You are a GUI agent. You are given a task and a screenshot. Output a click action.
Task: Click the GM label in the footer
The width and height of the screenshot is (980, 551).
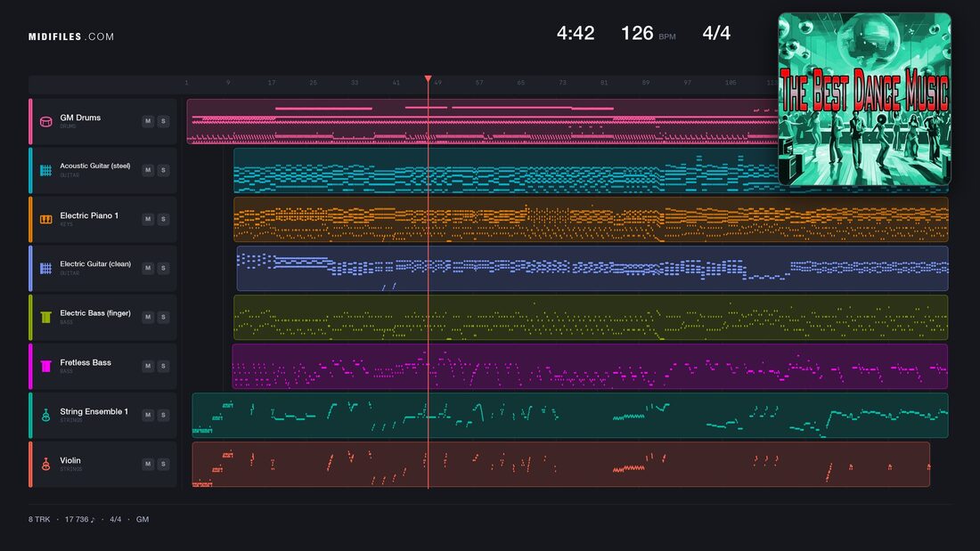click(143, 519)
